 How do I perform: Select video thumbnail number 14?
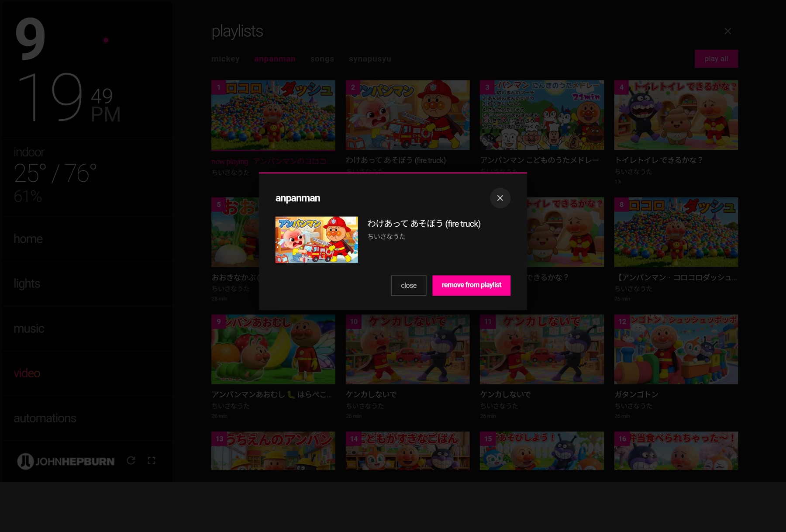407,451
